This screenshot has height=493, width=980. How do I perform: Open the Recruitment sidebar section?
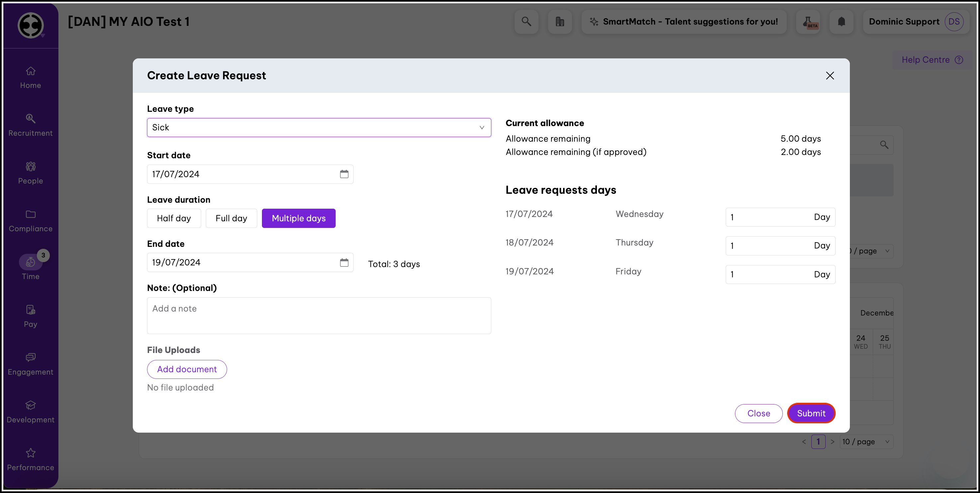tap(31, 125)
